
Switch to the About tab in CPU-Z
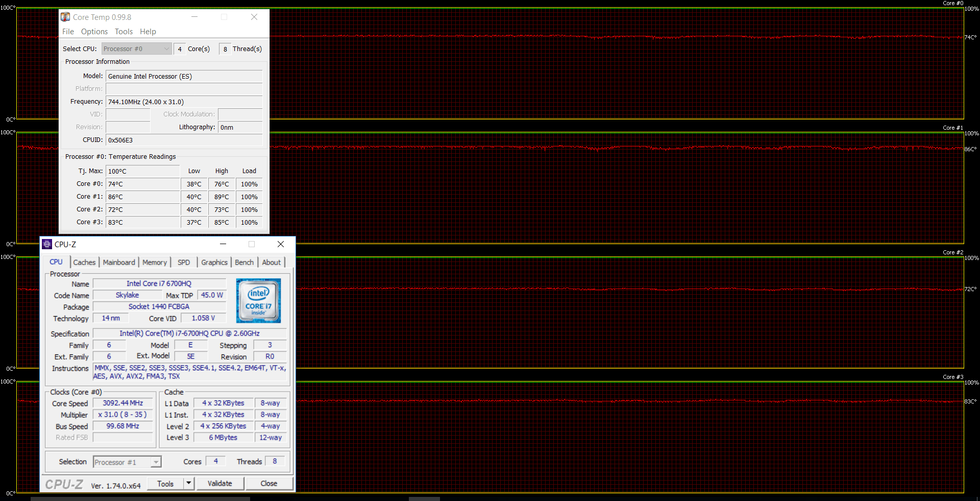coord(272,262)
